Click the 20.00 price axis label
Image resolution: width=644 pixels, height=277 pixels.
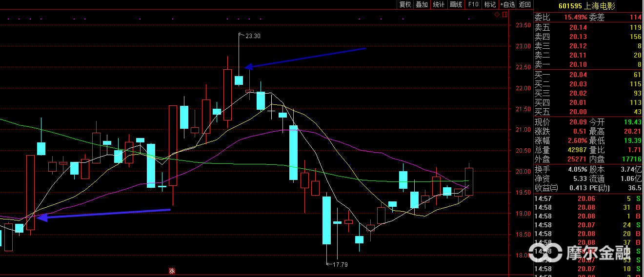[x=523, y=172]
